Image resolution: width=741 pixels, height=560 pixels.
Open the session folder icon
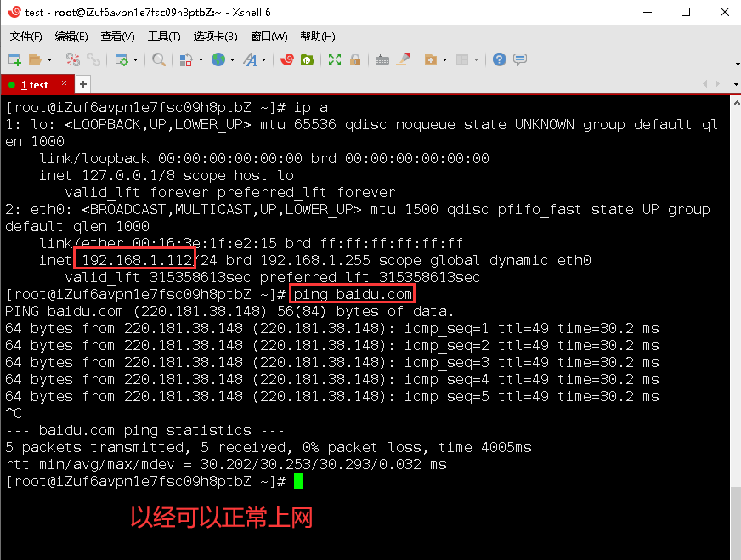[35, 59]
